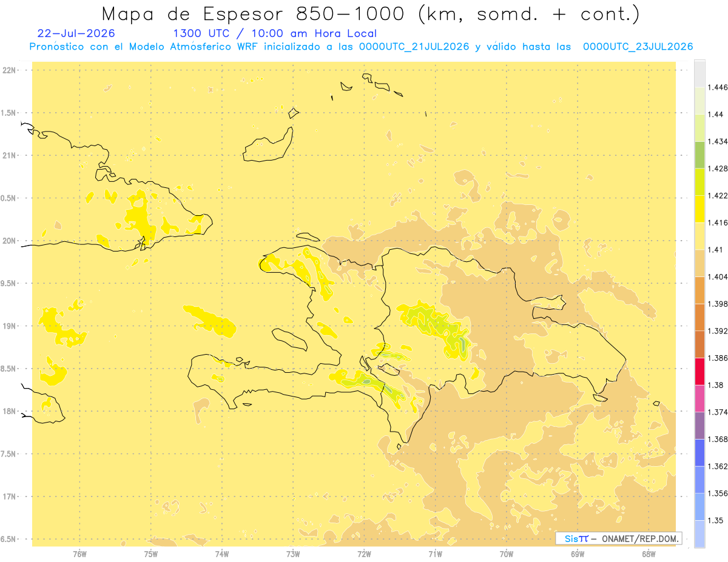The height and width of the screenshot is (562, 728).
Task: Click the '68W' longitude label
Action: pos(649,554)
